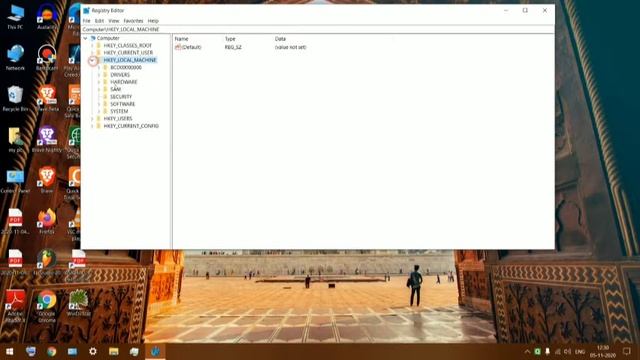Open the notification center icon
This screenshot has width=640, height=360.
627,351
